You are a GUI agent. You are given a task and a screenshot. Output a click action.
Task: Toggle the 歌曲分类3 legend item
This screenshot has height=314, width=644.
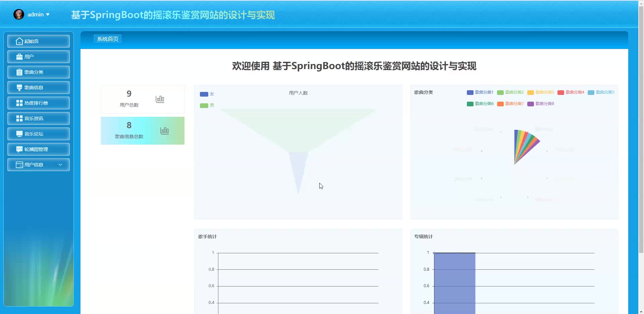pos(540,92)
